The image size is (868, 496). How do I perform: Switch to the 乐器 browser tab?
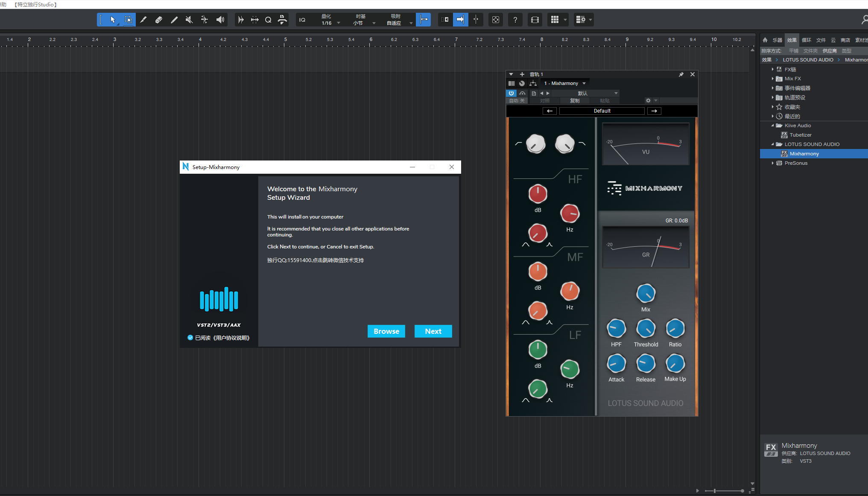coord(777,40)
